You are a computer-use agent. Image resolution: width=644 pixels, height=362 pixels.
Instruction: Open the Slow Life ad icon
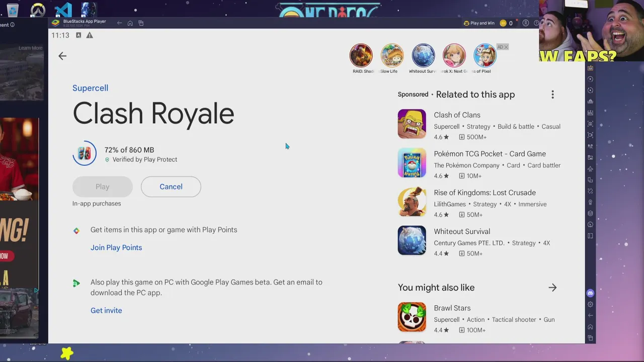[392, 55]
